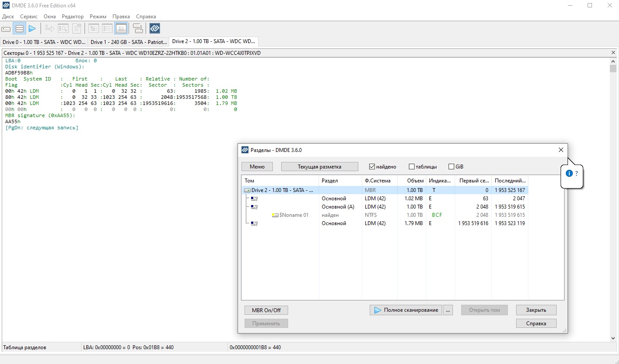Select $Noname 01 NTFS volume row
This screenshot has width=619, height=364.
(293, 215)
